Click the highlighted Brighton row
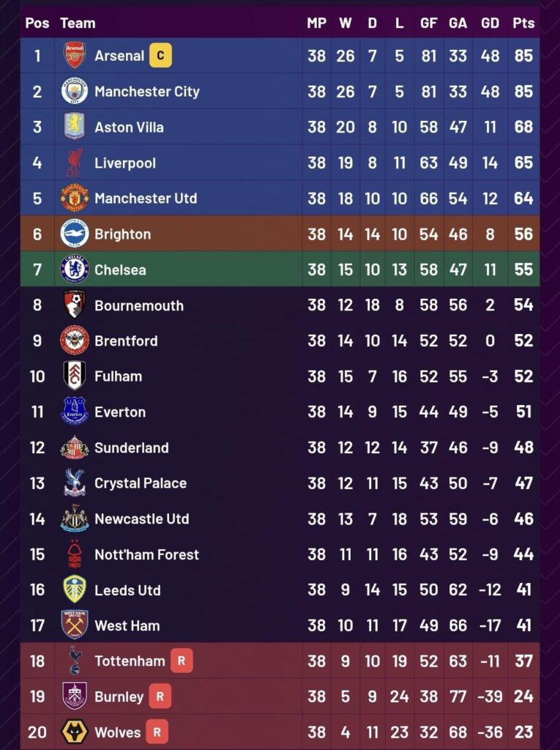The image size is (560, 750). pos(220,234)
